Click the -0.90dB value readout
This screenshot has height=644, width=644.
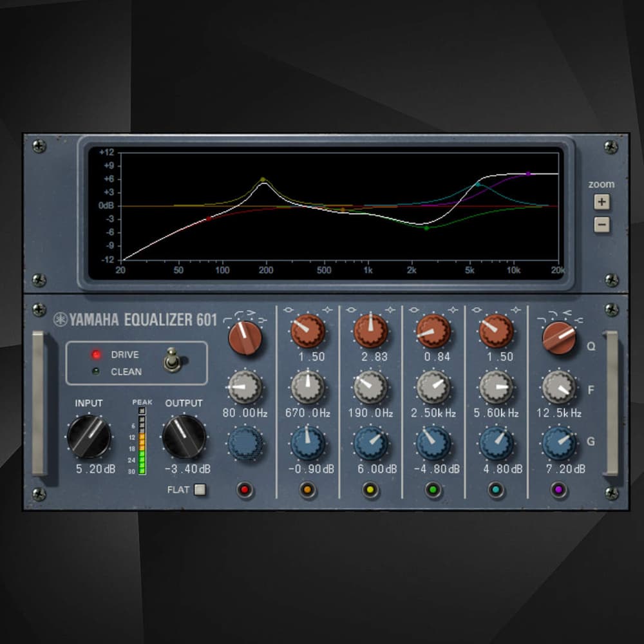(x=311, y=469)
